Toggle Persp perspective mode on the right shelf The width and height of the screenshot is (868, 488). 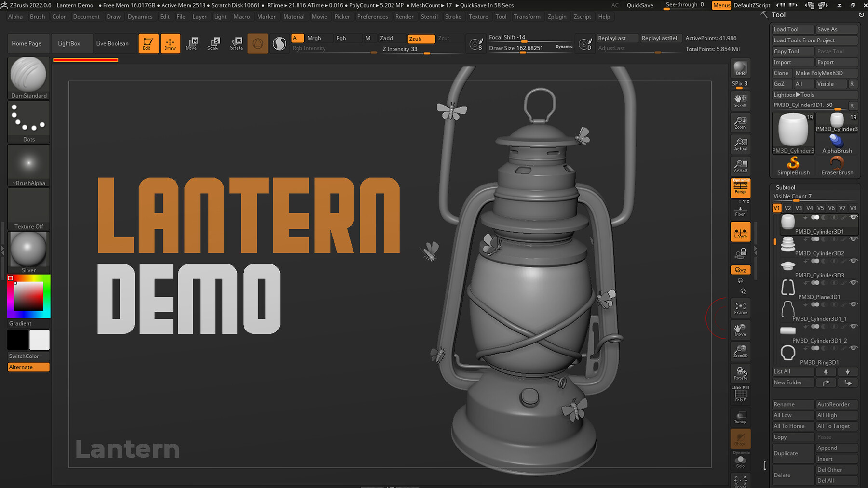pyautogui.click(x=740, y=188)
